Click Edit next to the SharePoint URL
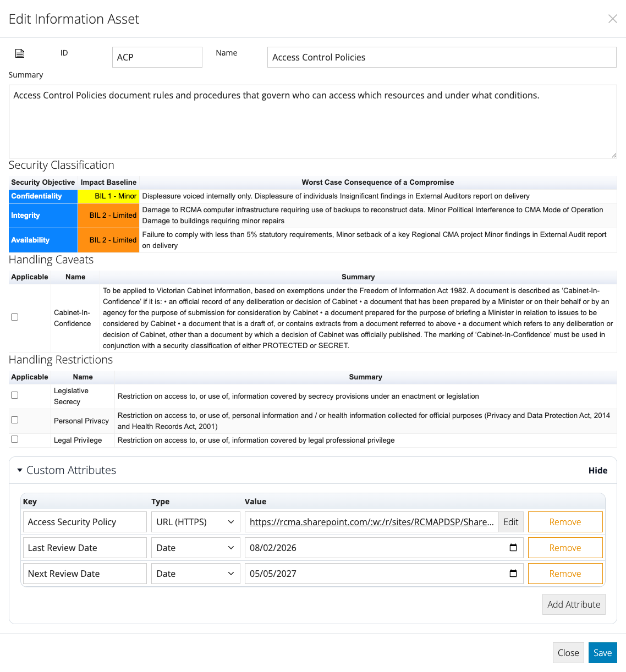Viewport: 626px width, 672px height. 510,522
